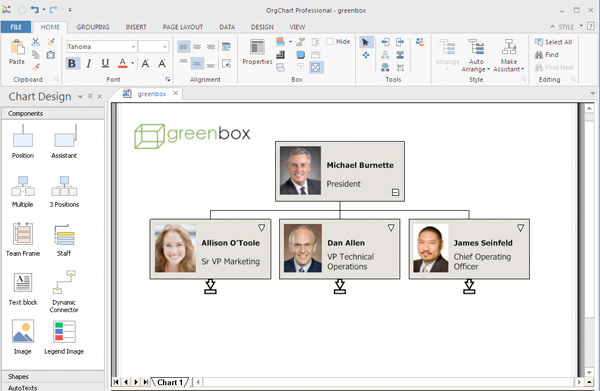
Task: Select the Text block component
Action: 23,289
